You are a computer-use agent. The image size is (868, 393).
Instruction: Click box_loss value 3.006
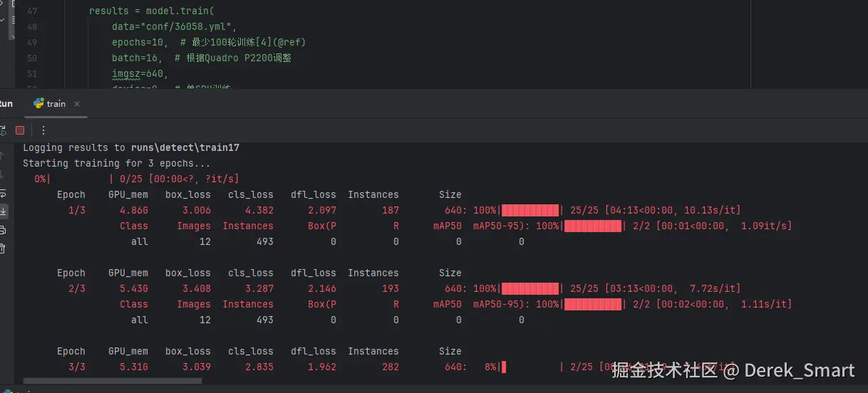click(x=197, y=210)
